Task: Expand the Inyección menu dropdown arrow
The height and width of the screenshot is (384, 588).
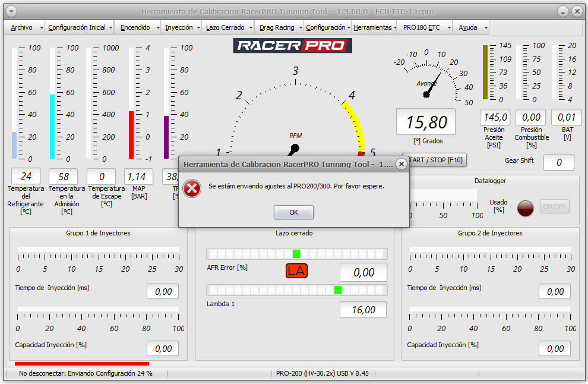Action: pyautogui.click(x=198, y=28)
